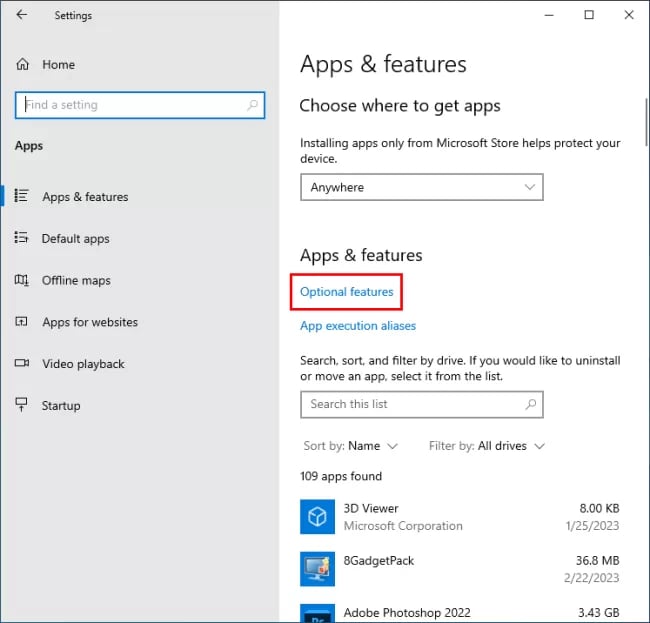Select Apps for websites icon
Viewport: 650px width, 623px height.
[x=21, y=321]
